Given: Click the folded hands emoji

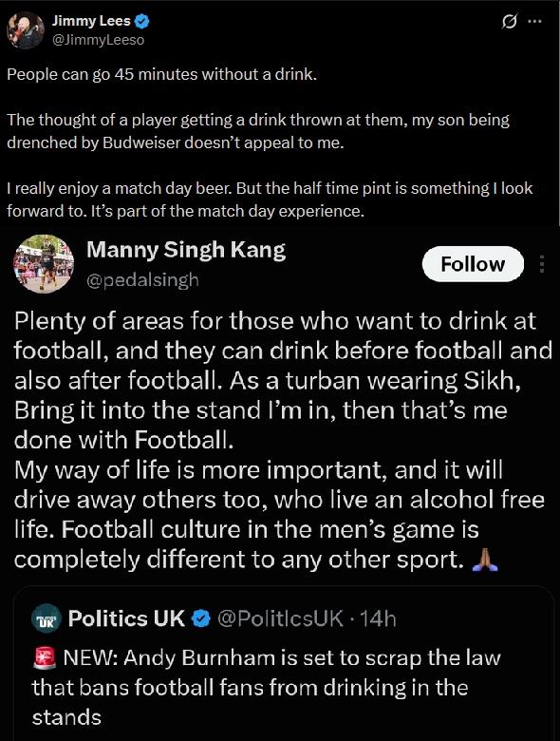Looking at the screenshot, I should click(x=485, y=560).
